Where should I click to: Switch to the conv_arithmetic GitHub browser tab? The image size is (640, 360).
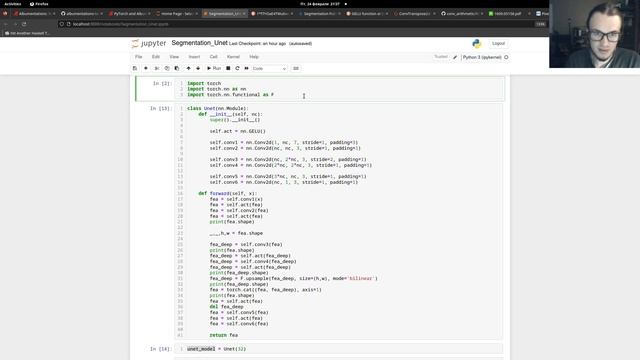coord(462,13)
